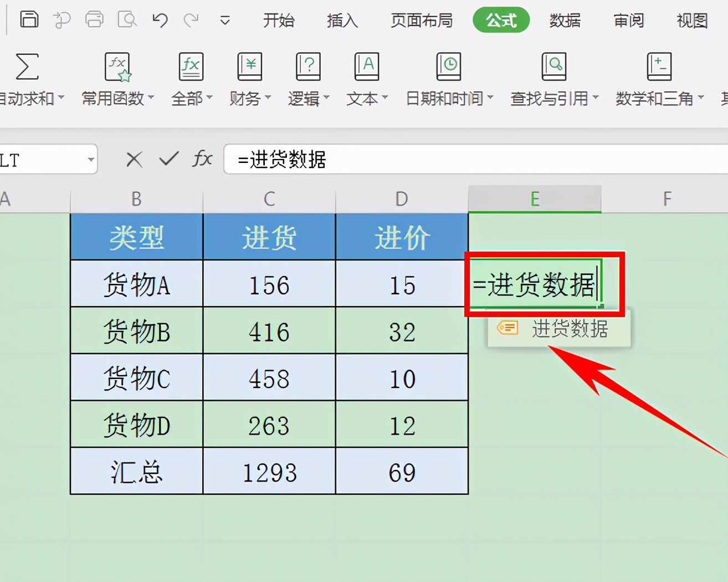Expand the 日期和时间 dropdown arrow
Viewport: 728px width, 582px height.
[490, 98]
